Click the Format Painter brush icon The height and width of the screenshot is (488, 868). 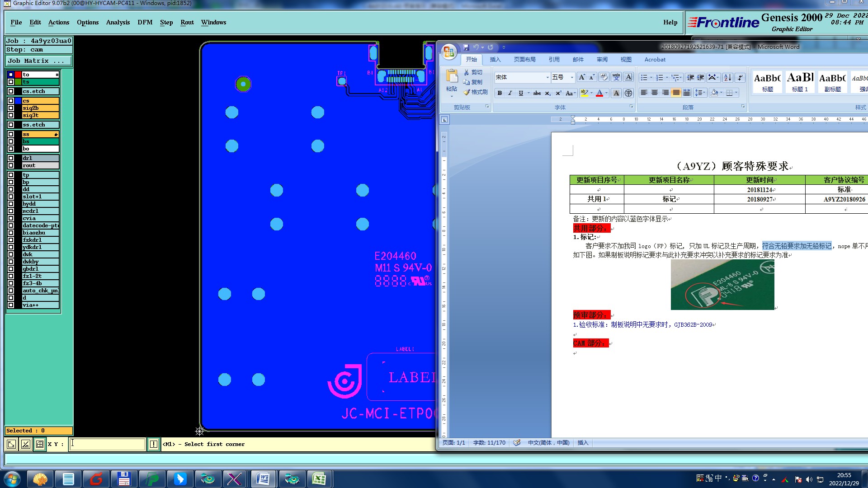(467, 92)
